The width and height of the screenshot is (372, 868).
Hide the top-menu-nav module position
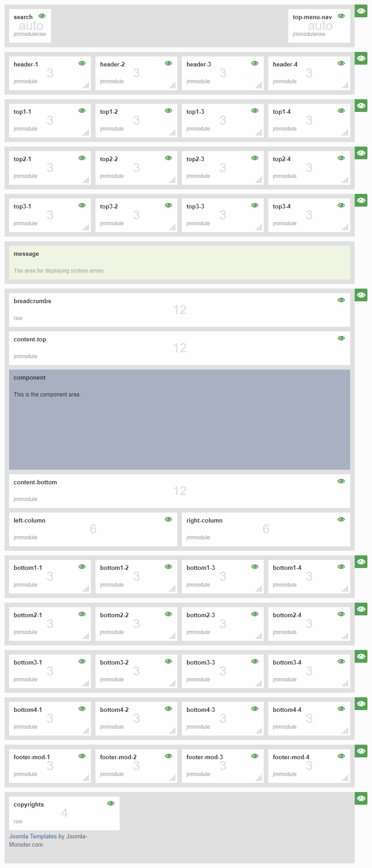point(341,16)
